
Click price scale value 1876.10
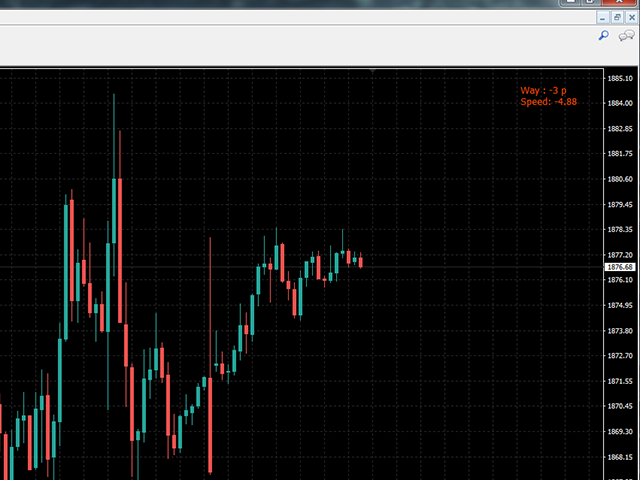coord(620,280)
